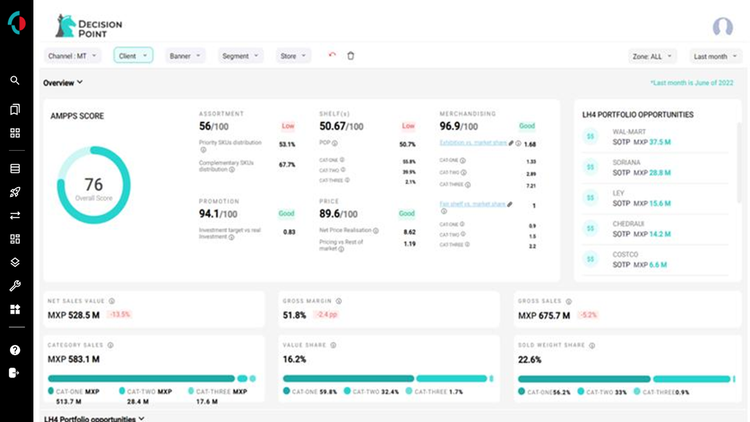Click the LH4 Portfolio Opportunities panel scrollbar

[x=739, y=163]
